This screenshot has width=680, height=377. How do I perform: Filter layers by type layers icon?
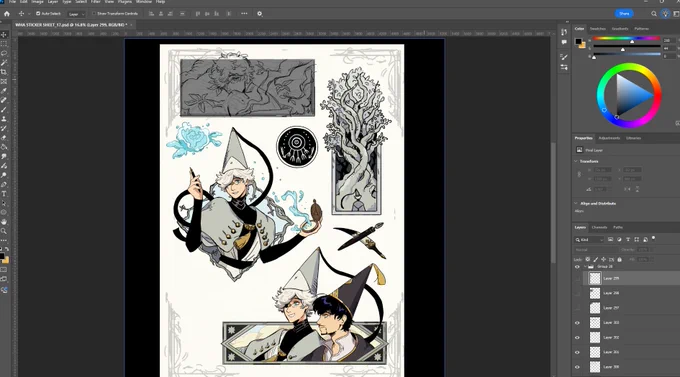pos(628,239)
